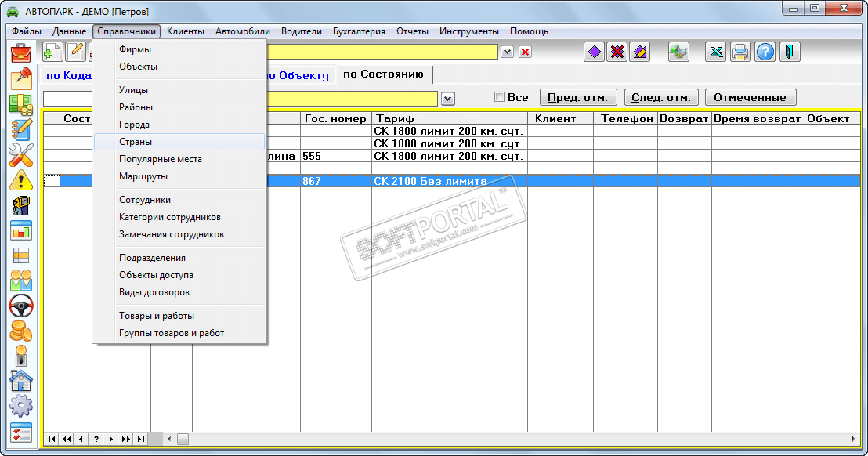
Task: Click the red briefcase sidebar icon
Action: (x=21, y=53)
